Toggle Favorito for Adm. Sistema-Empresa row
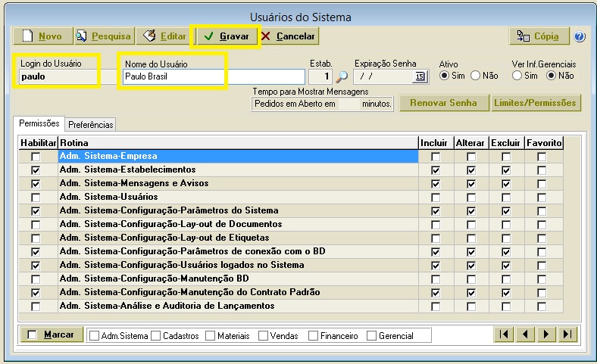This screenshot has width=597, height=364. [x=542, y=157]
